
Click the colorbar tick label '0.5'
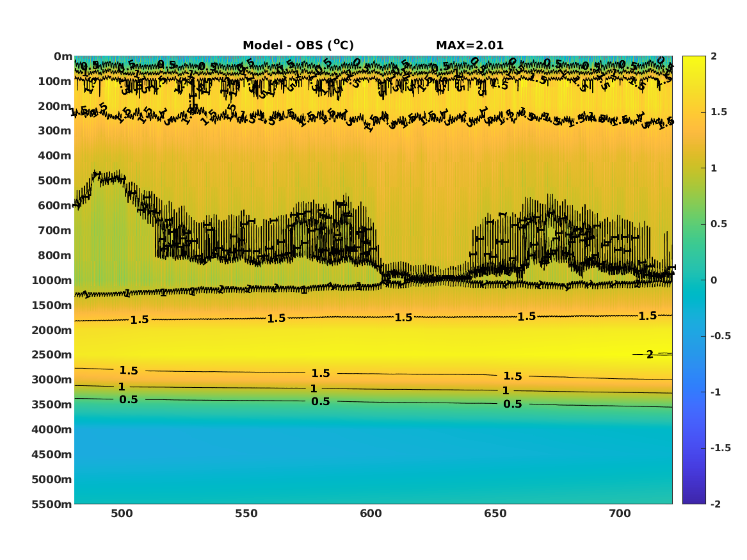click(x=719, y=224)
